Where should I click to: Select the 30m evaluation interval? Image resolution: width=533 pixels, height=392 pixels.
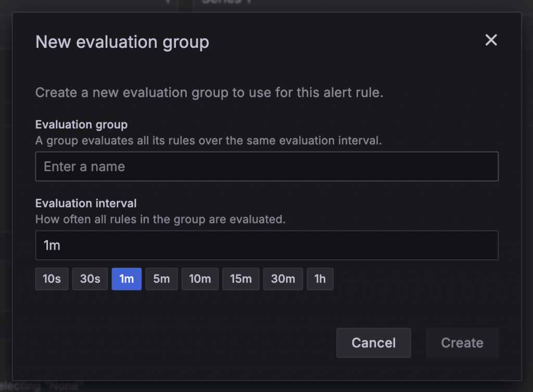pyautogui.click(x=283, y=279)
